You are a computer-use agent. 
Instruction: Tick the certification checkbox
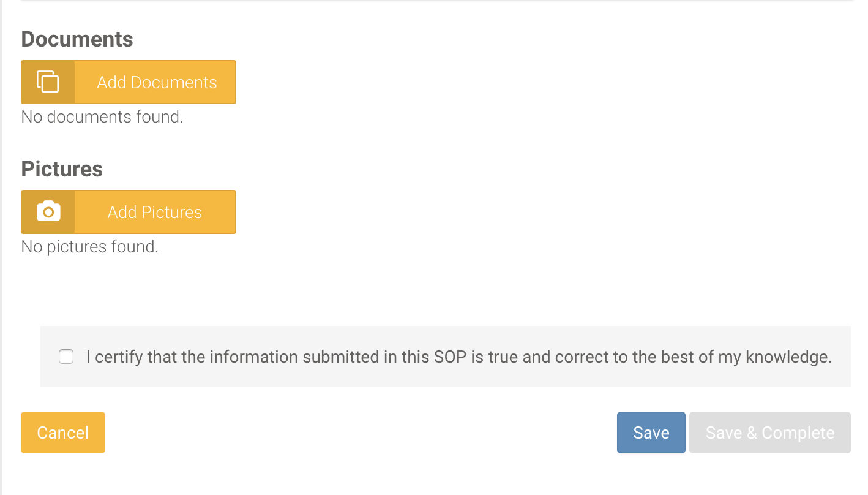click(66, 357)
